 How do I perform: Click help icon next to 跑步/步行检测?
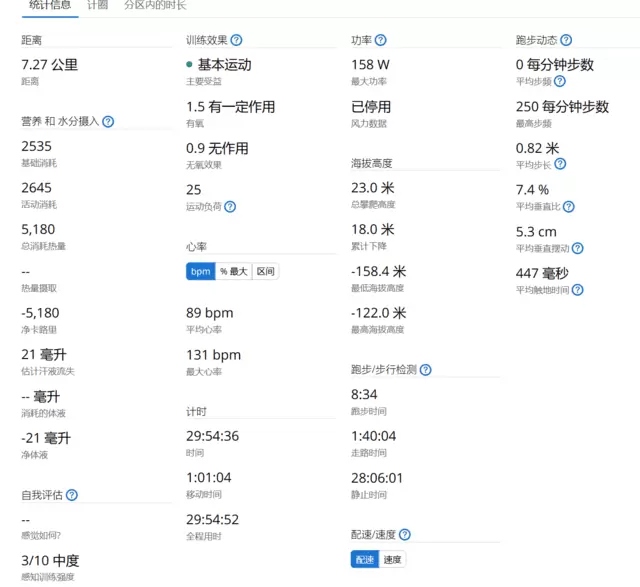point(426,370)
